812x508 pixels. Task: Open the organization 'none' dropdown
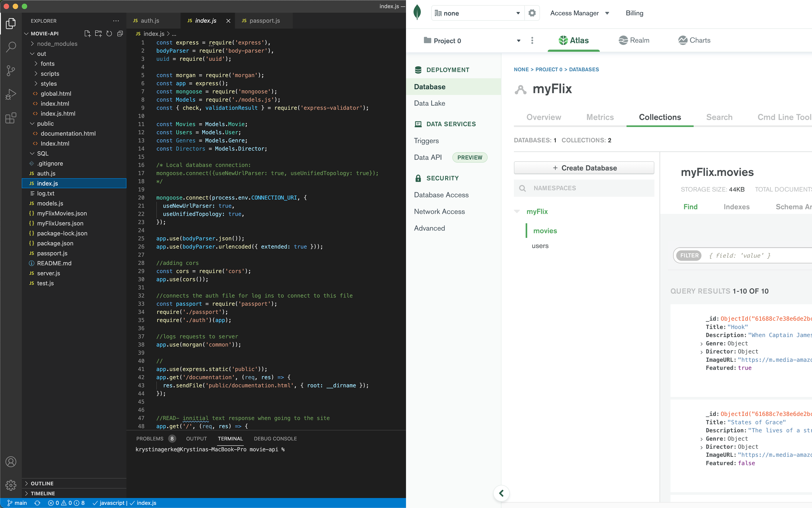478,13
